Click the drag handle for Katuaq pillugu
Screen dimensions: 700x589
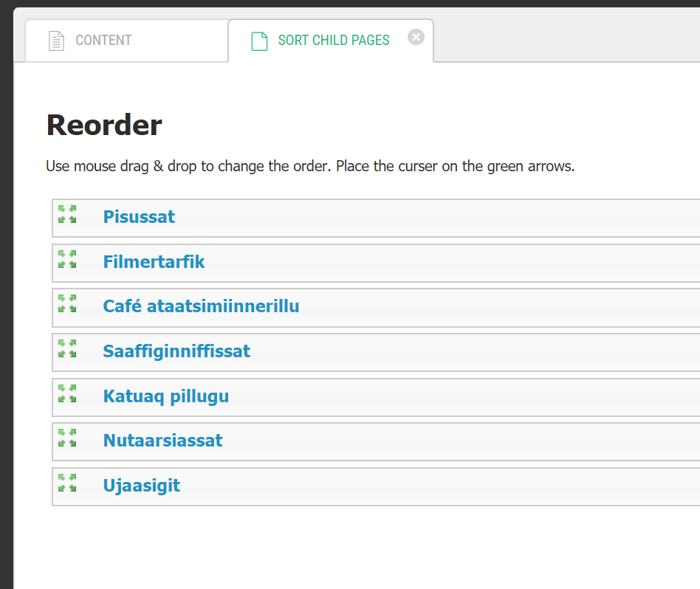67,393
